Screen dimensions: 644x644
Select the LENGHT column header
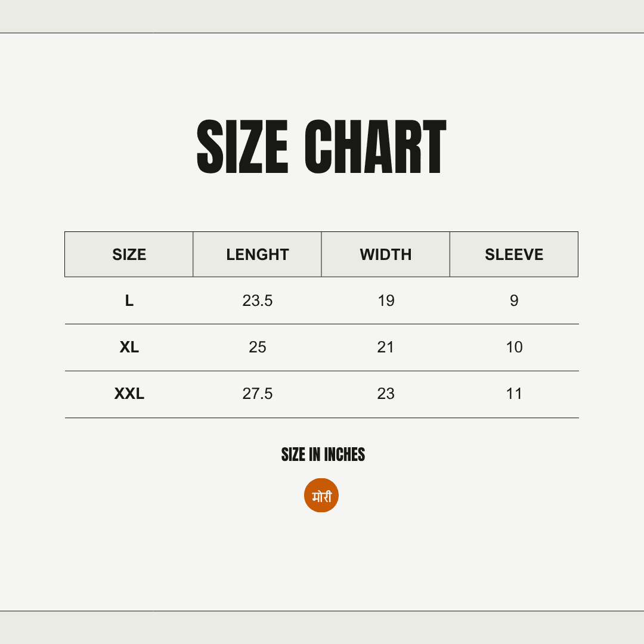258,255
